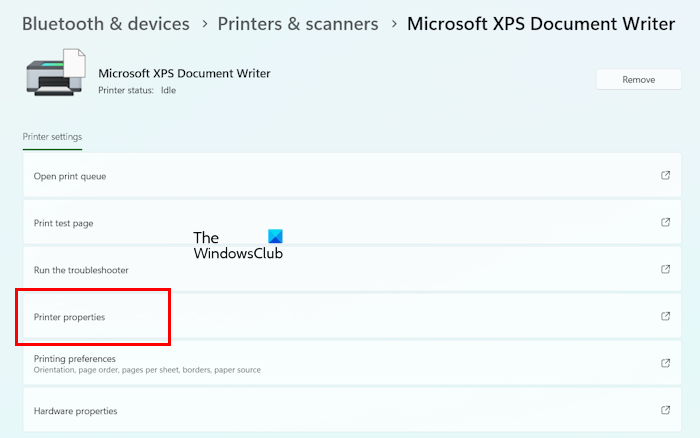Screen dimensions: 700x438
Task: Run the troubleshooter for this printer
Action: 352,269
